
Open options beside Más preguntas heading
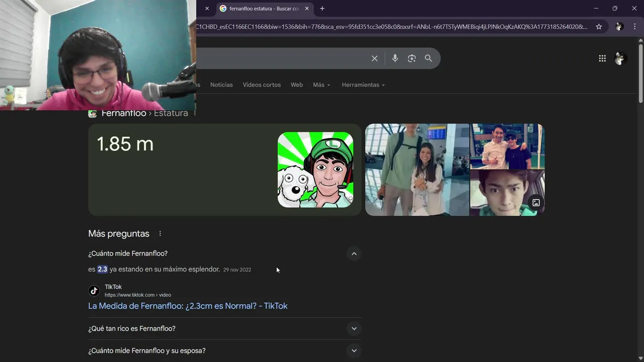(x=160, y=234)
